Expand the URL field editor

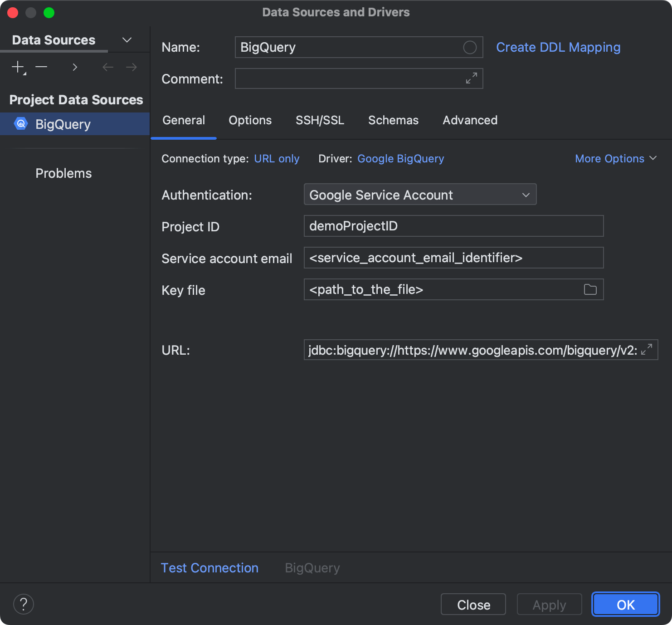(648, 350)
